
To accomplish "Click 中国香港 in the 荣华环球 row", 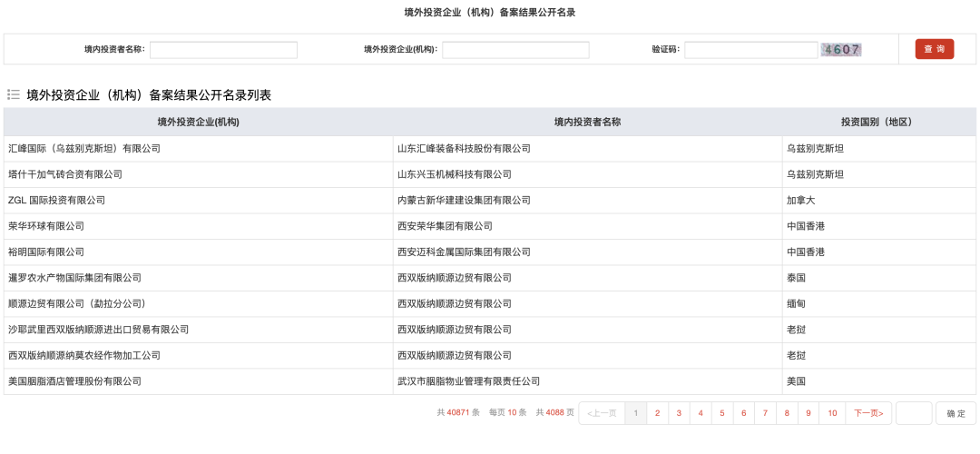I will coord(879,226).
